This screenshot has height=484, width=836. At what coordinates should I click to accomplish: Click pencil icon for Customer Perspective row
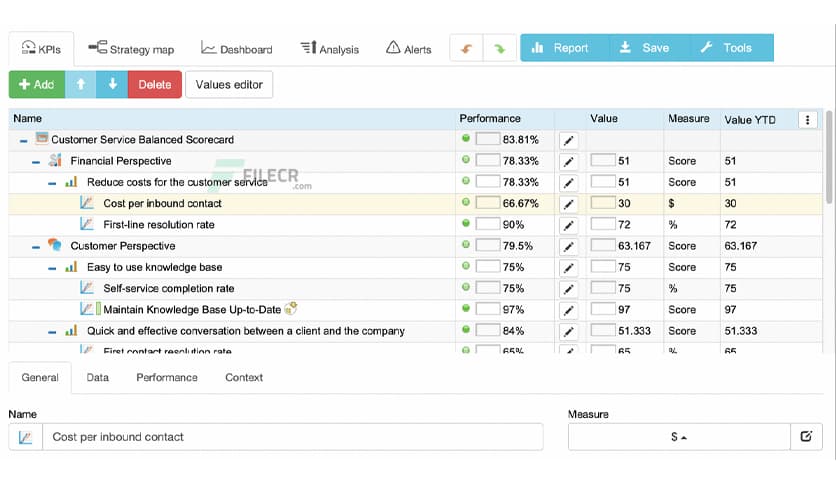click(x=568, y=247)
